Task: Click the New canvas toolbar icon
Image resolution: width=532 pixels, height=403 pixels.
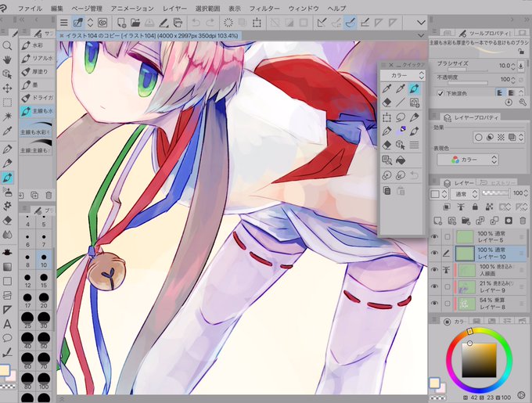Action: [121, 23]
